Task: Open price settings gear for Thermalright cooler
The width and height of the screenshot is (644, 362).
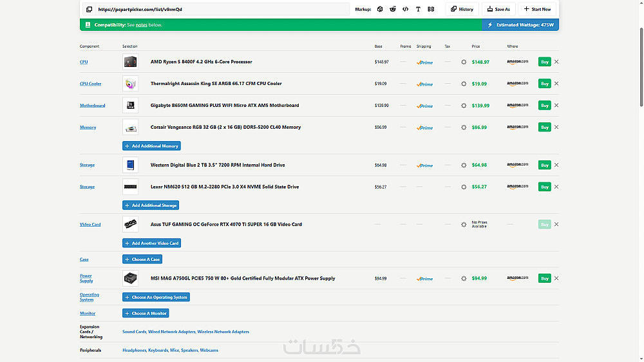Action: 464,84
